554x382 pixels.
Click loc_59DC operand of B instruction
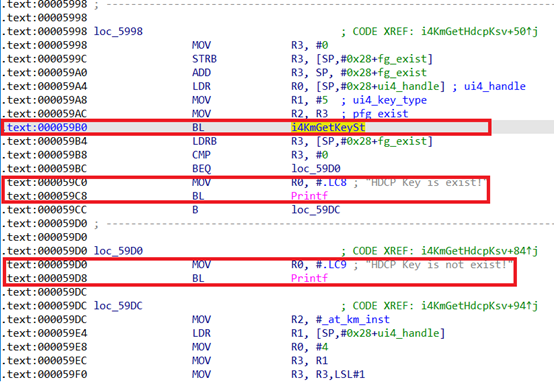tap(316, 210)
